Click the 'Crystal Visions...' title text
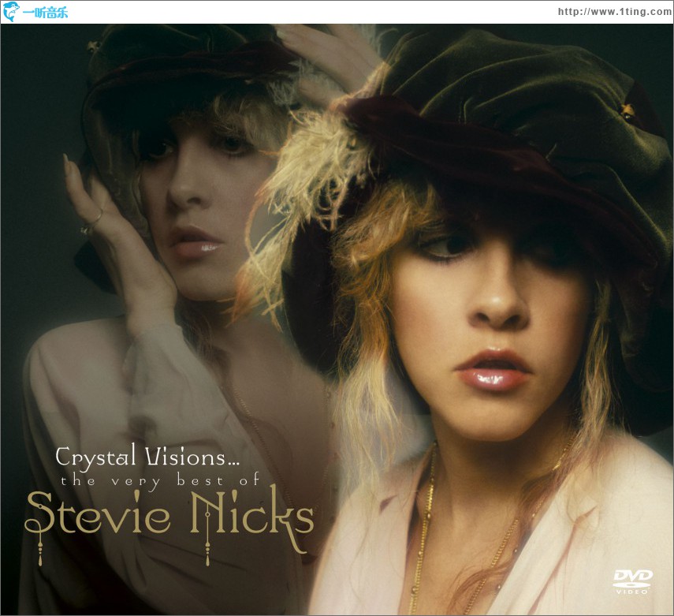Viewport: 674px width, 616px height. tap(147, 457)
